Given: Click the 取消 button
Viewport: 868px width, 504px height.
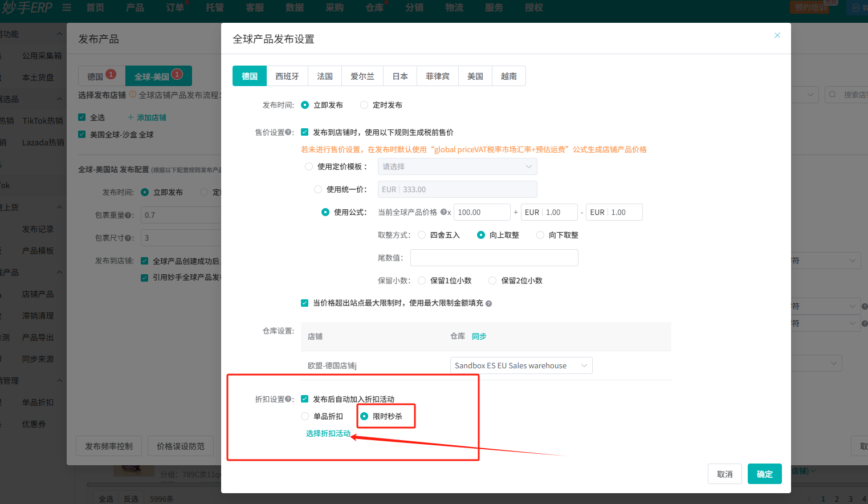Looking at the screenshot, I should click(x=725, y=474).
